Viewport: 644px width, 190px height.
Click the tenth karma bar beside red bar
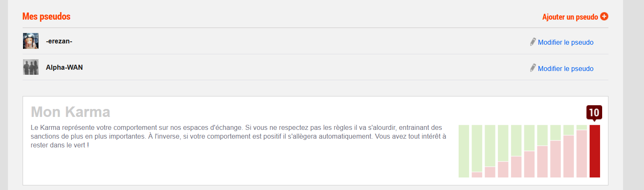click(582, 151)
